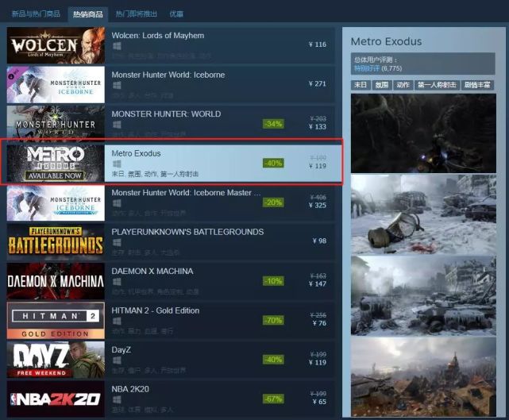The image size is (509, 420).
Task: Click the Windows icon under Metro Exodus
Action: click(117, 164)
